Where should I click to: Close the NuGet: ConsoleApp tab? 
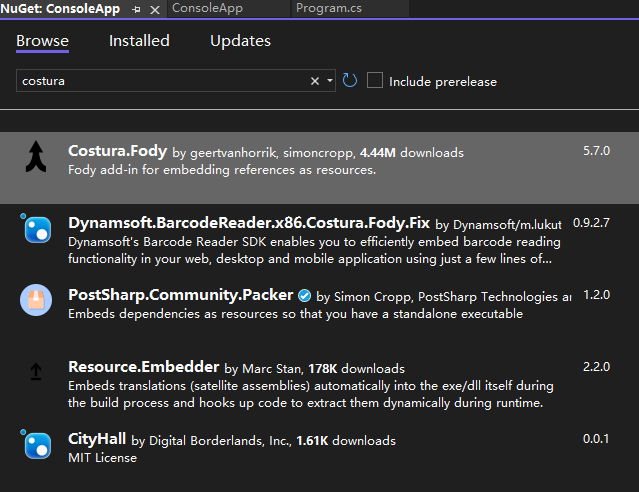pyautogui.click(x=155, y=10)
